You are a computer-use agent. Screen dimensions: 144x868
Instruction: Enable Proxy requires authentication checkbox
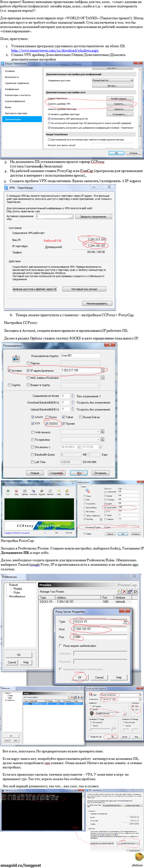60,646
